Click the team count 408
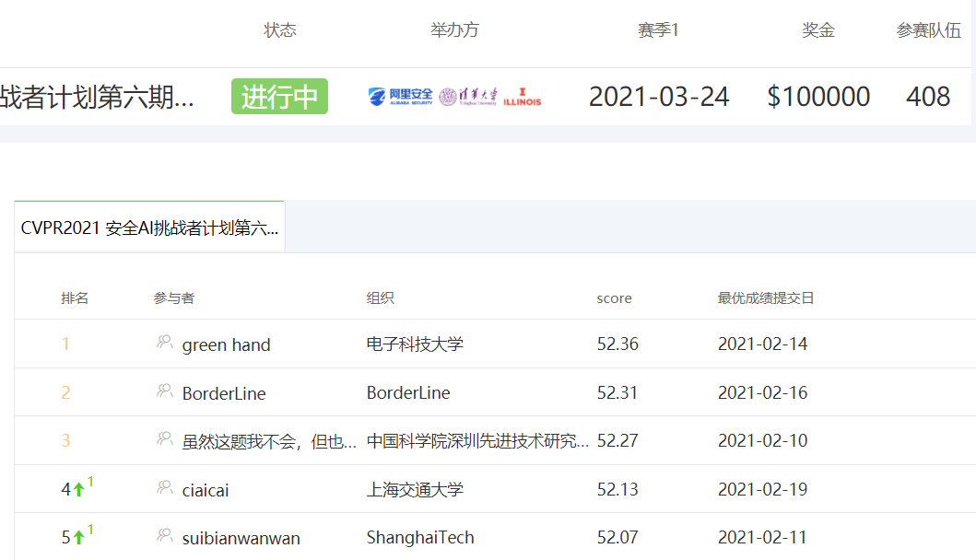This screenshot has width=976, height=560. click(928, 97)
